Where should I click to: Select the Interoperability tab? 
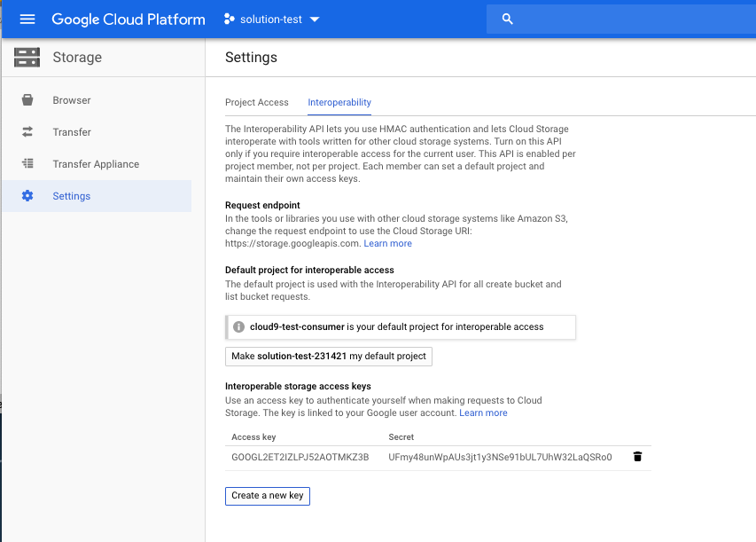[x=339, y=102]
